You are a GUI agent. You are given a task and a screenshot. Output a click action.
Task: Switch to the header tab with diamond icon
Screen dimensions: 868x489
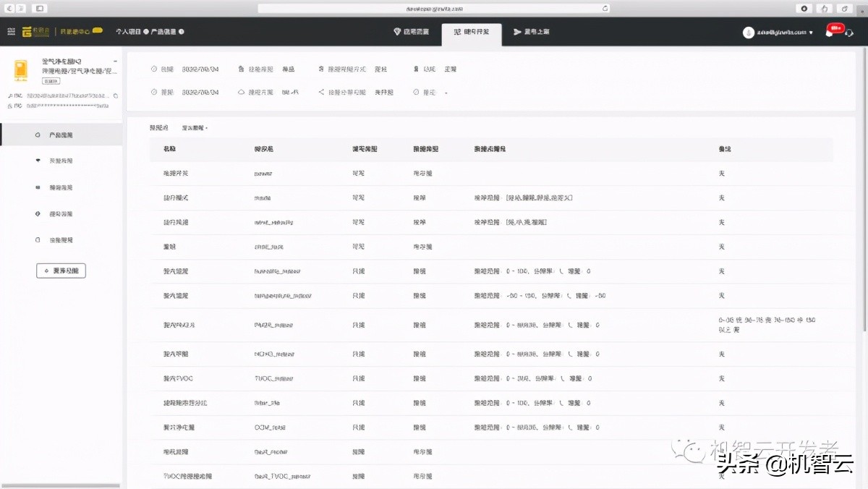coord(412,32)
